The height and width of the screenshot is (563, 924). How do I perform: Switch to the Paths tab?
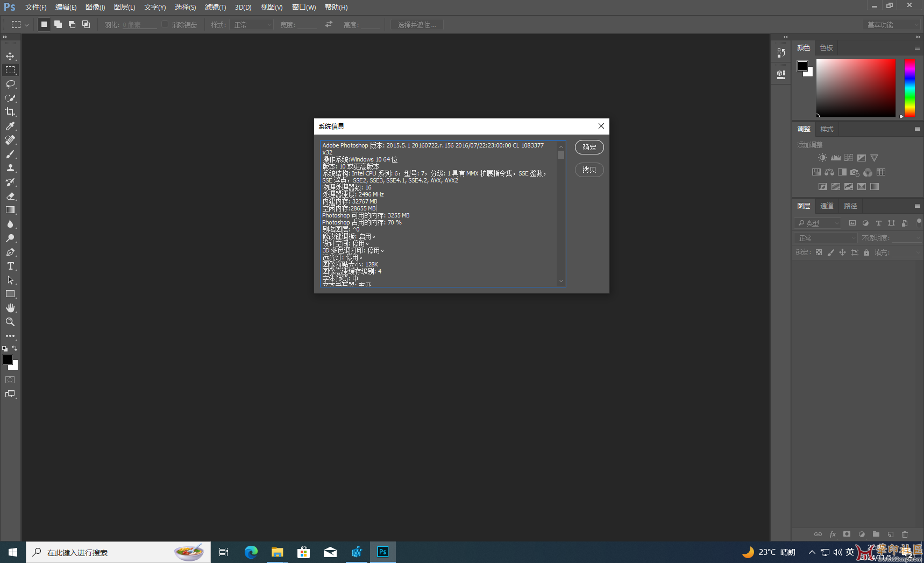(x=850, y=206)
